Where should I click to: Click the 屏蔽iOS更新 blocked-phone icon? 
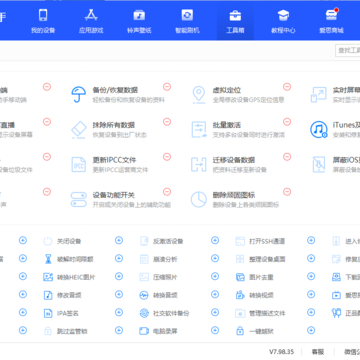click(x=319, y=165)
